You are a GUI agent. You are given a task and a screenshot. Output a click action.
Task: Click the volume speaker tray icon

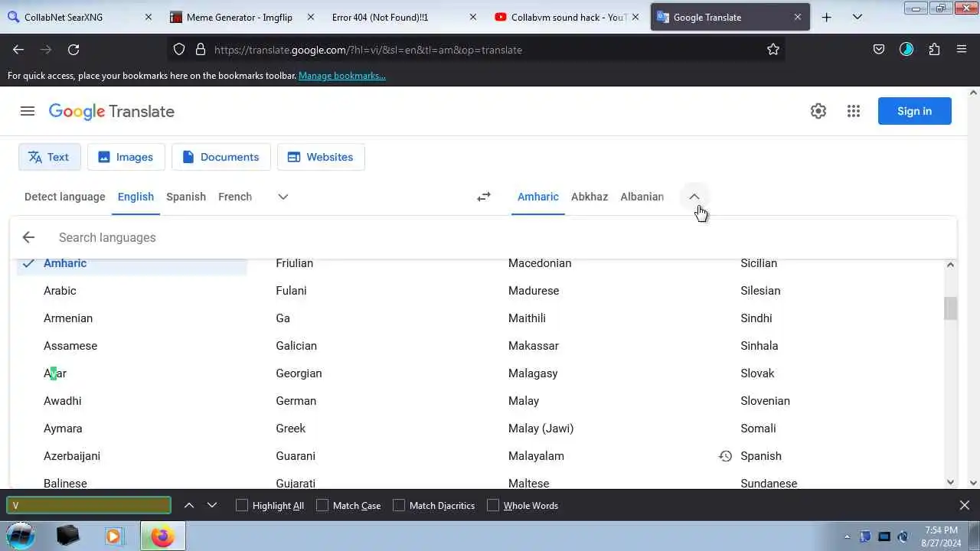(x=903, y=536)
